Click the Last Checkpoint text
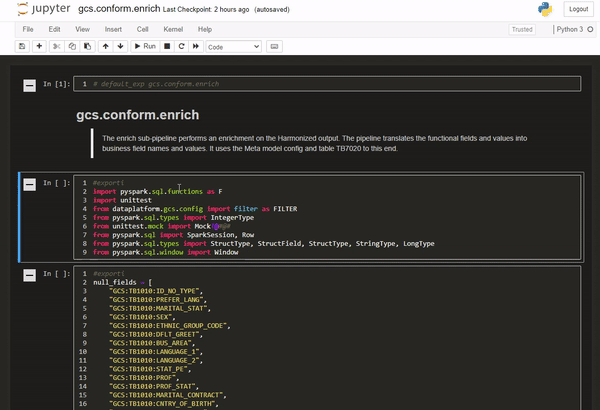This screenshot has height=410, width=600. coord(206,10)
